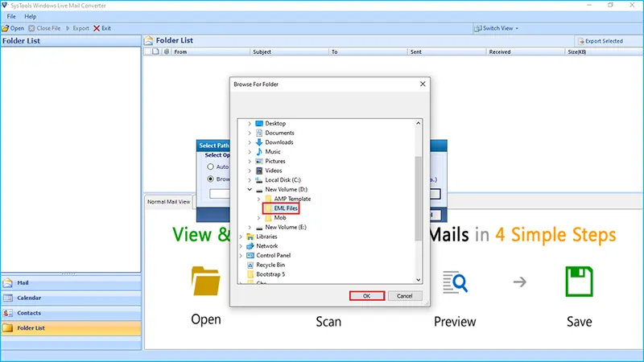Click the folder tree scroll down arrow
644x362 pixels.
pyautogui.click(x=418, y=280)
